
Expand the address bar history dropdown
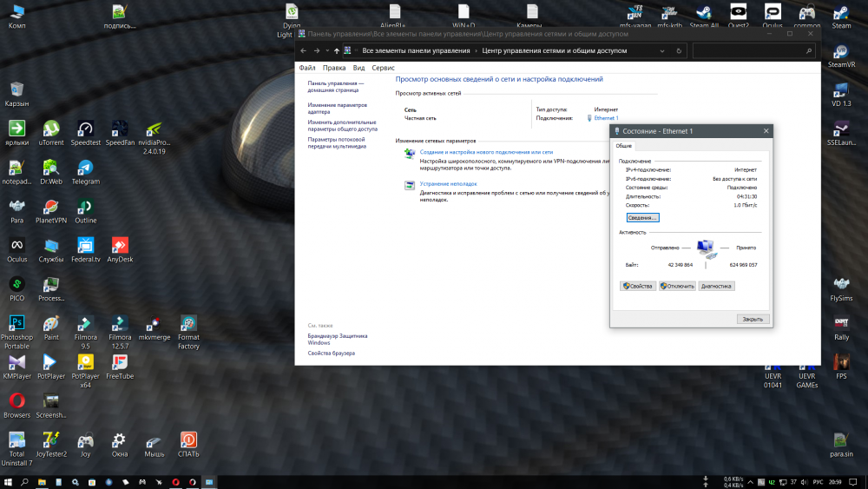668,51
